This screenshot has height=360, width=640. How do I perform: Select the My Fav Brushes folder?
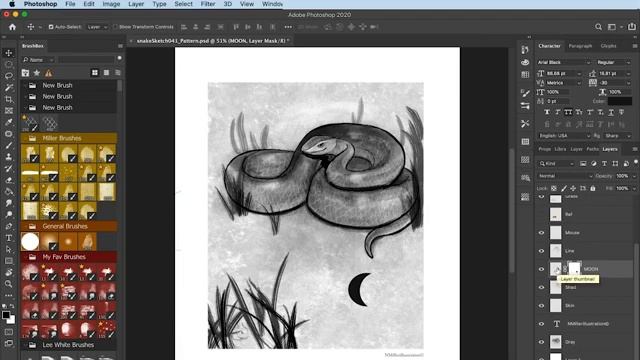click(x=69, y=257)
